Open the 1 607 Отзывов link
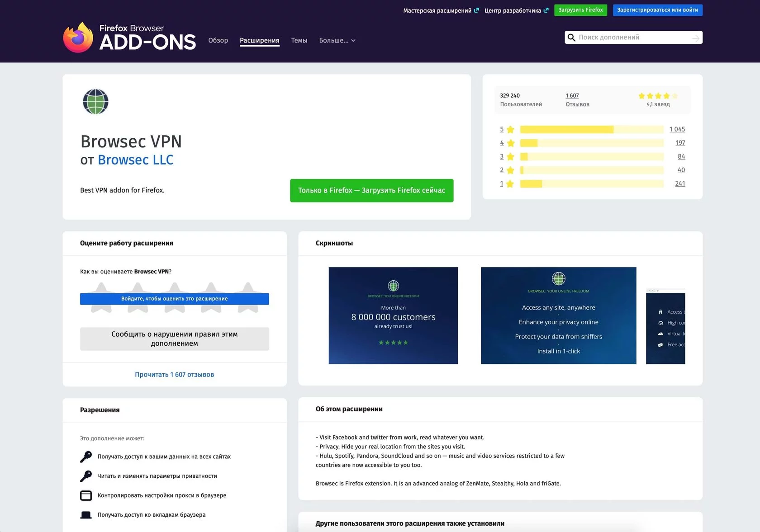Viewport: 760px width, 532px height. click(577, 100)
